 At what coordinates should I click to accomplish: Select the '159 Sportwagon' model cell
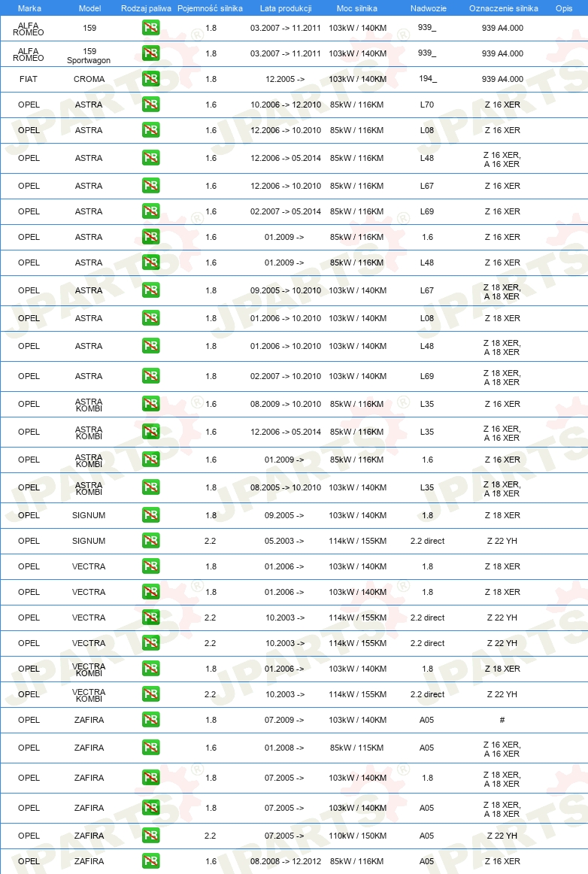coord(89,56)
